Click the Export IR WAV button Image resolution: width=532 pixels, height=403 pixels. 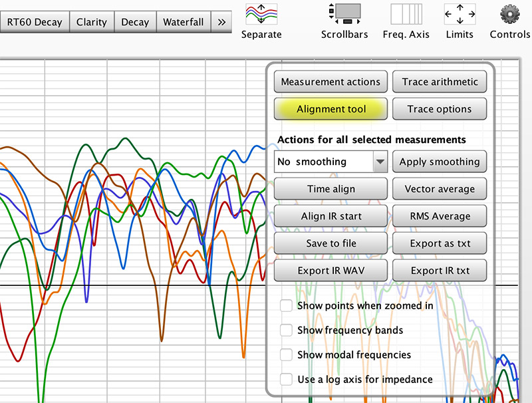[x=331, y=271]
